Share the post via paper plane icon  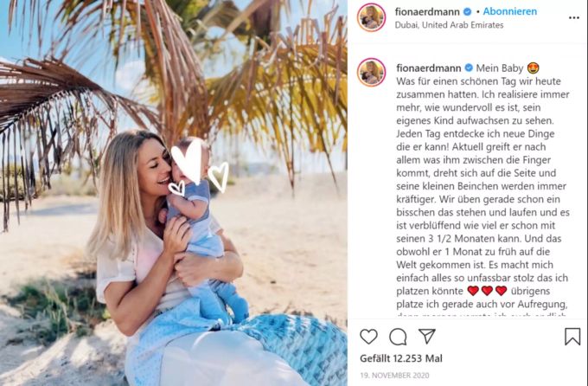[427, 336]
